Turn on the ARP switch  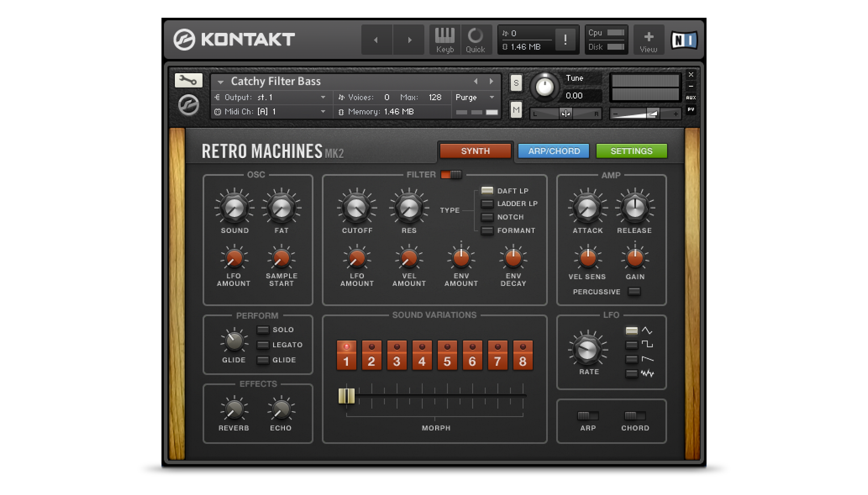point(588,416)
